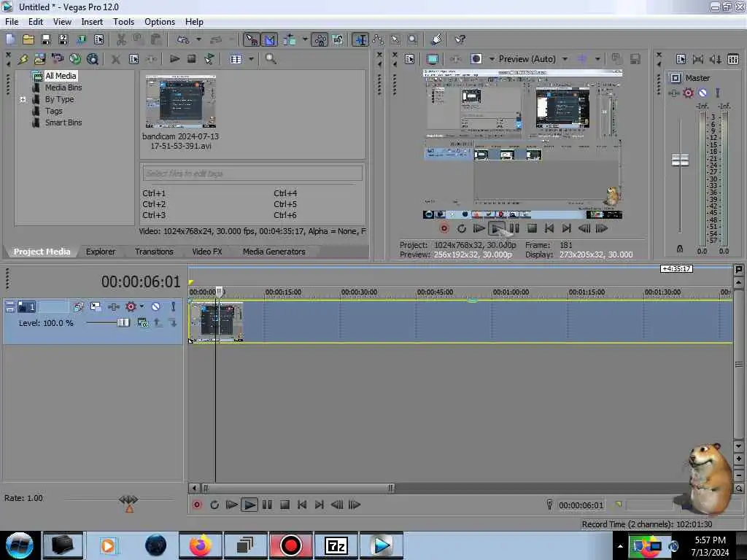
Task: Toggle Lock Envelopes to Events
Action: tap(320, 39)
